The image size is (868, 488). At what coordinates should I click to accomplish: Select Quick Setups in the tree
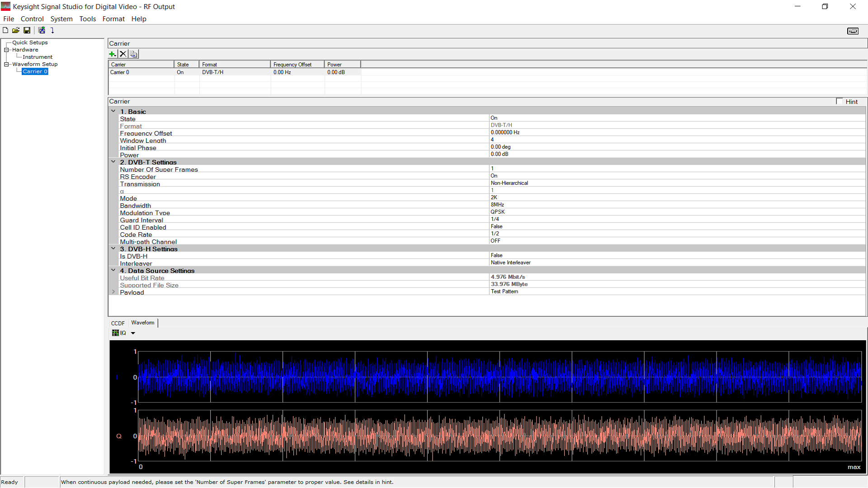pos(30,42)
